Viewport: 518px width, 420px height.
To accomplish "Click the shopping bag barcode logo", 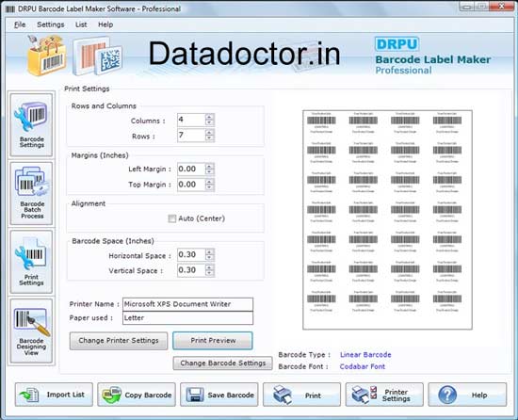I will click(46, 56).
